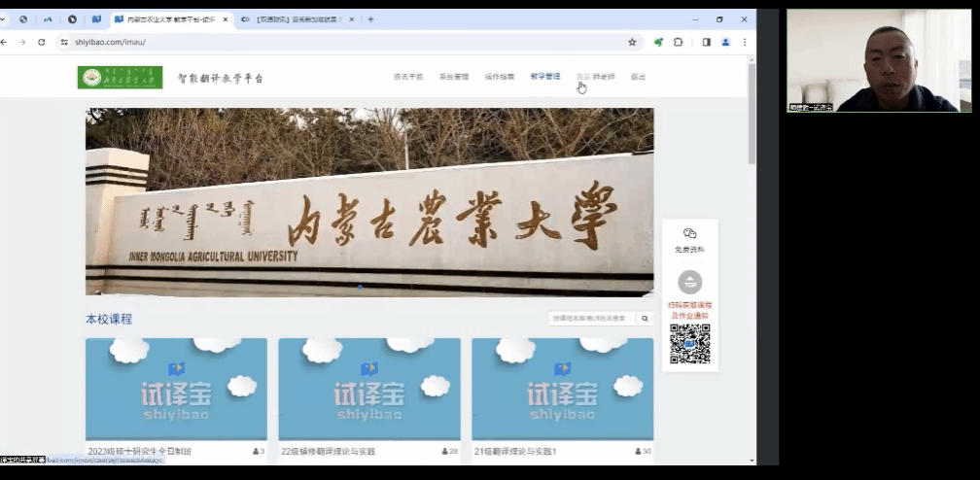980x480 pixels.
Task: Click the university banner image
Action: point(369,201)
